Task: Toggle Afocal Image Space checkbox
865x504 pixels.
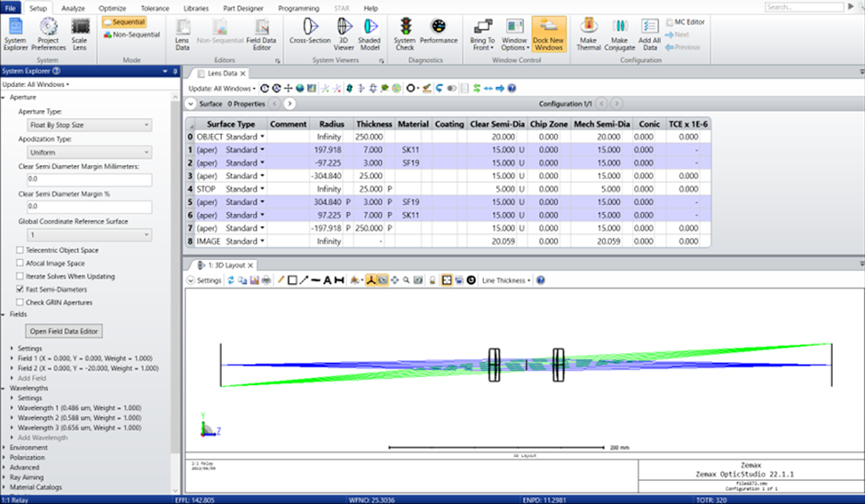Action: (x=20, y=264)
